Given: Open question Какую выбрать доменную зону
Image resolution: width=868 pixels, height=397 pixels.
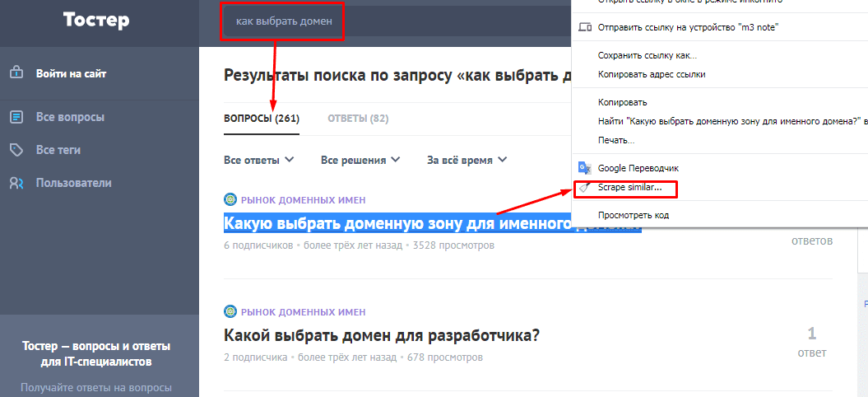Looking at the screenshot, I should point(397,223).
